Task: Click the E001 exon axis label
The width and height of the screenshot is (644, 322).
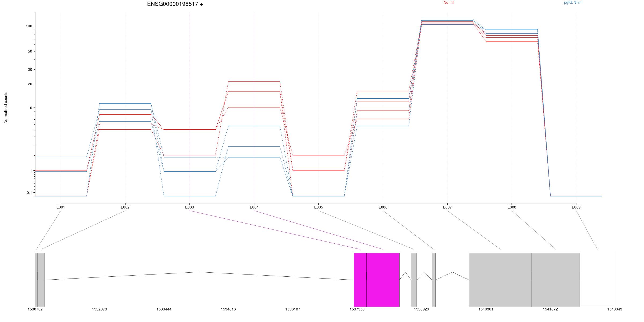Action: (61, 207)
